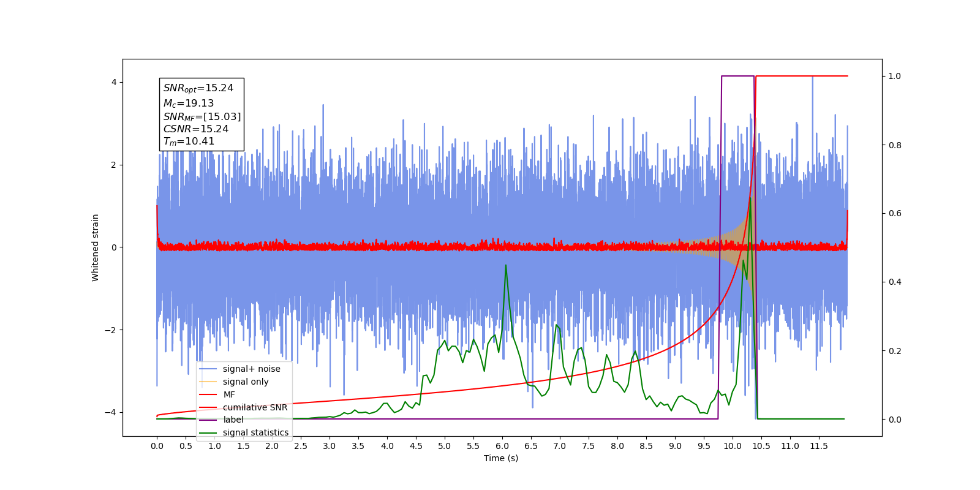980x490 pixels.
Task: Click the 'Time (s)' x-axis label
Action: click(x=501, y=458)
